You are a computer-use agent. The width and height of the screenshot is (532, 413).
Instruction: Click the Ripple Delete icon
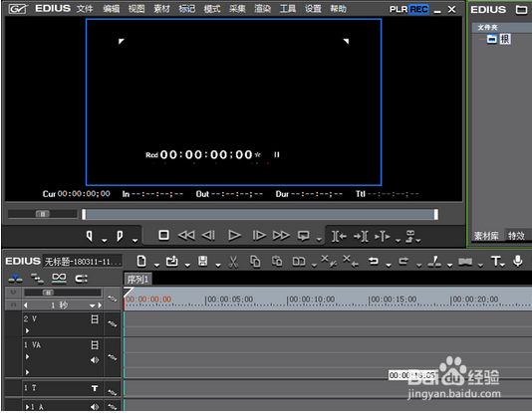[x=351, y=261]
